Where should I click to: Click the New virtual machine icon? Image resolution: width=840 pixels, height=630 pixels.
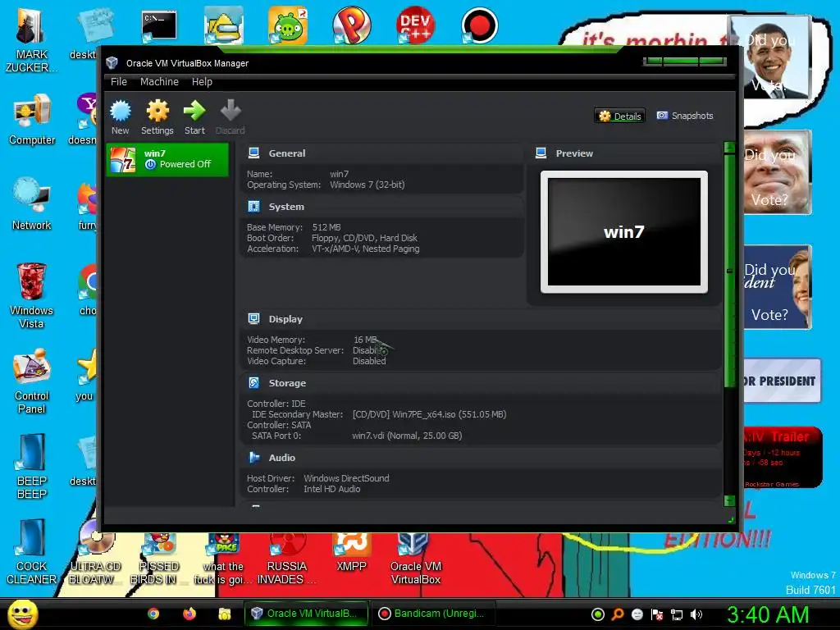point(120,117)
